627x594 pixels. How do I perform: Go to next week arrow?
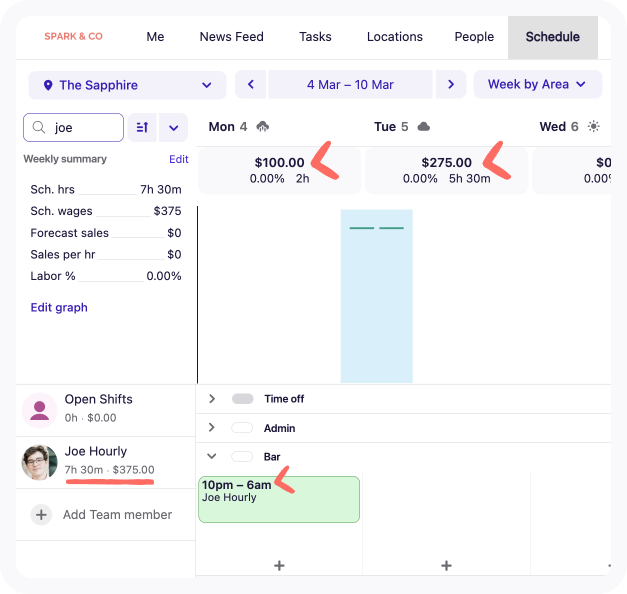451,84
